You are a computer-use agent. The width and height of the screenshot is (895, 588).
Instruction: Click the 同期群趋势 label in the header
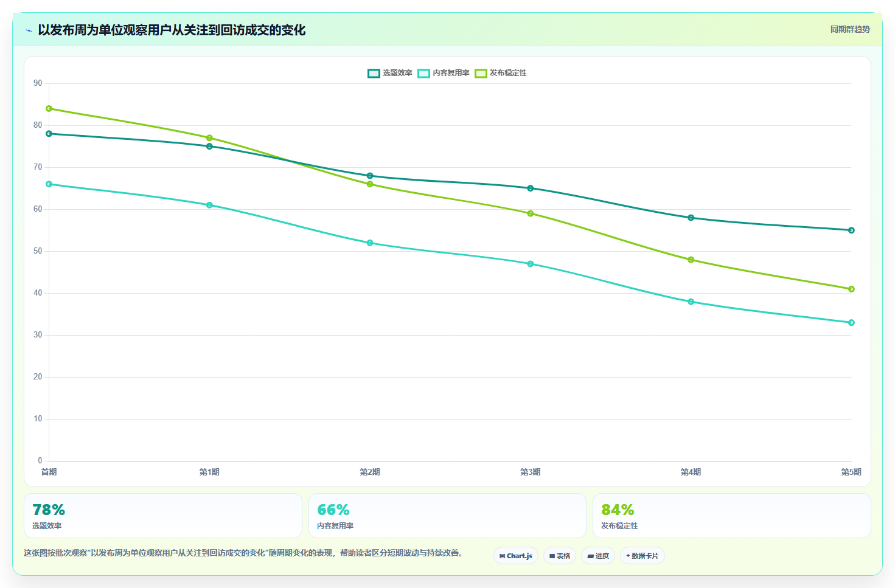click(850, 29)
